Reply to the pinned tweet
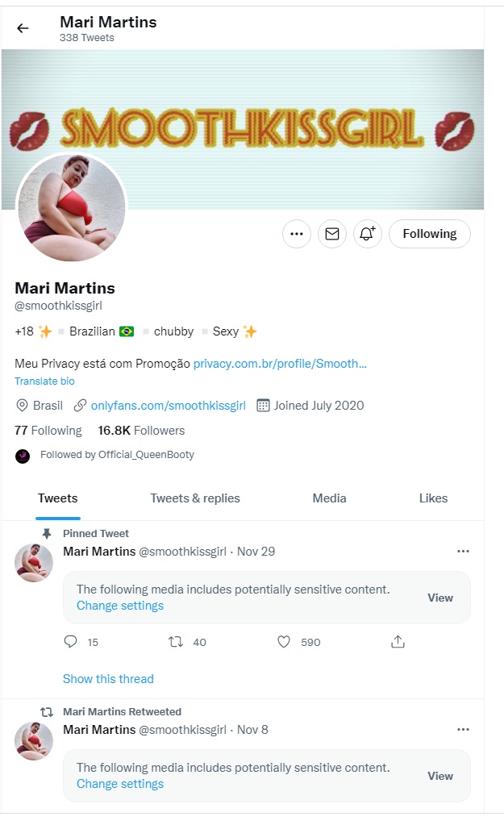This screenshot has width=504, height=825. click(70, 641)
